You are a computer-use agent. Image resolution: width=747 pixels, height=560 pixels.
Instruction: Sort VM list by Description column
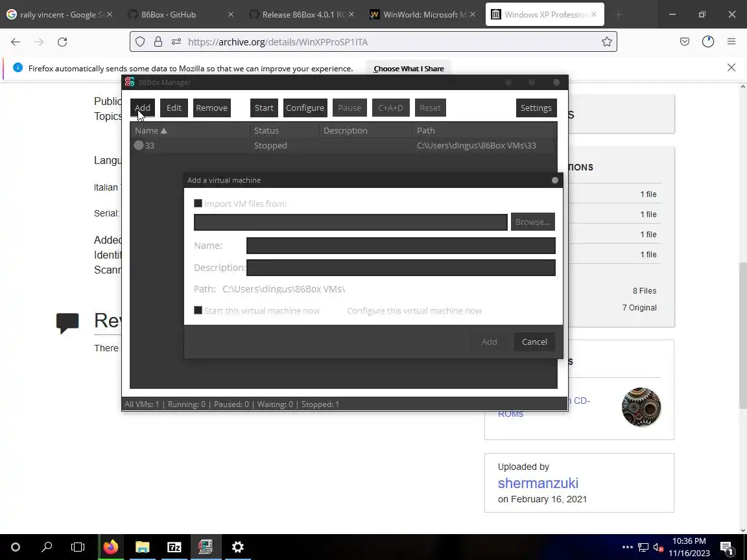(x=366, y=130)
